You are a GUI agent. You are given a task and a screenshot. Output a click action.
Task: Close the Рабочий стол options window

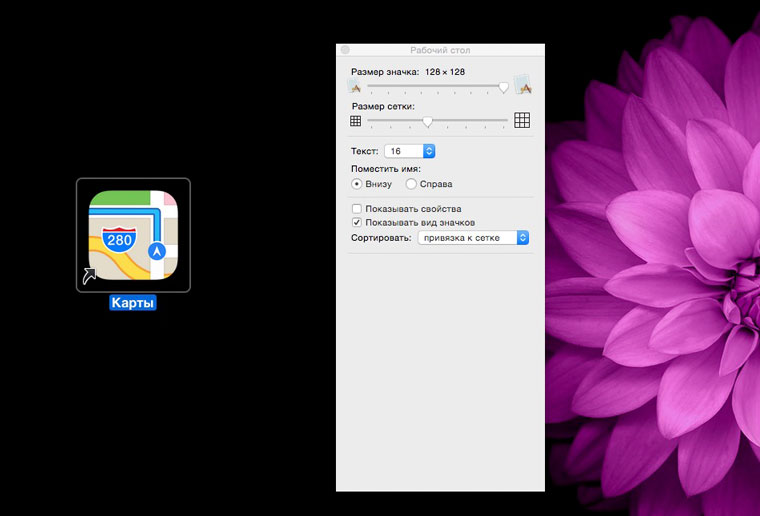pos(345,50)
